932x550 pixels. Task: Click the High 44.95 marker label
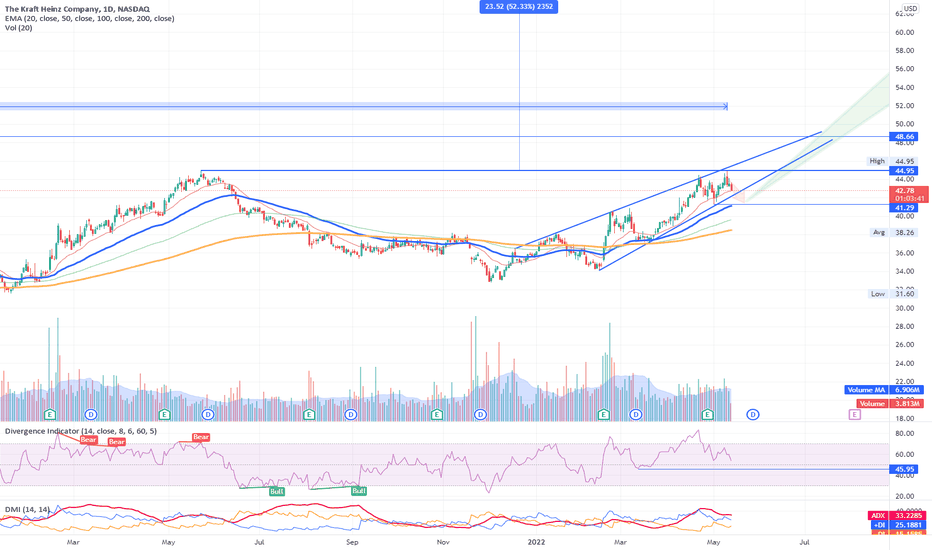click(x=891, y=161)
